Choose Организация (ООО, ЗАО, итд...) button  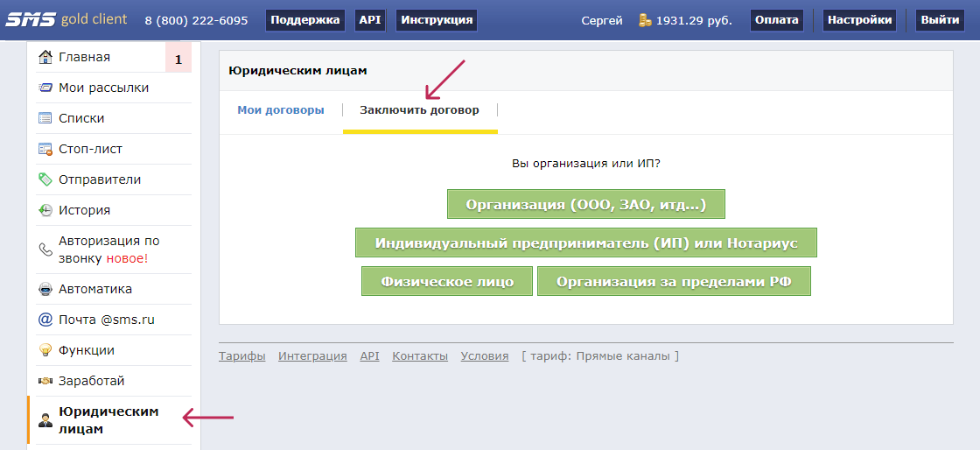pos(586,204)
